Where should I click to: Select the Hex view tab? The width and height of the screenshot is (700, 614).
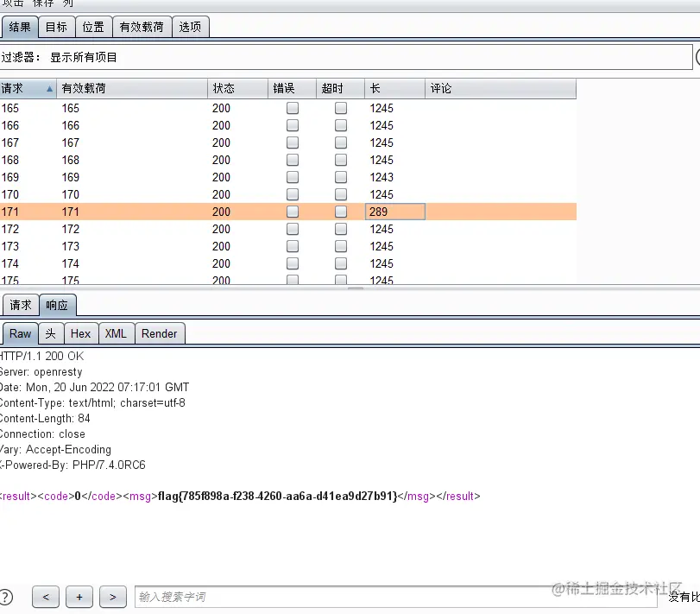(x=81, y=333)
